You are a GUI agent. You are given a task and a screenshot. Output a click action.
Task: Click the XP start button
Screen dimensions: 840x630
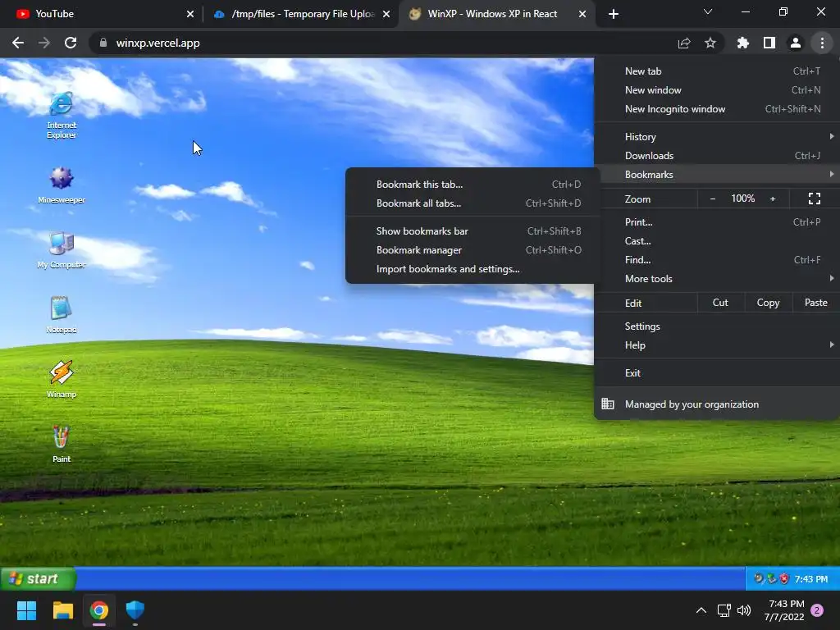38,578
